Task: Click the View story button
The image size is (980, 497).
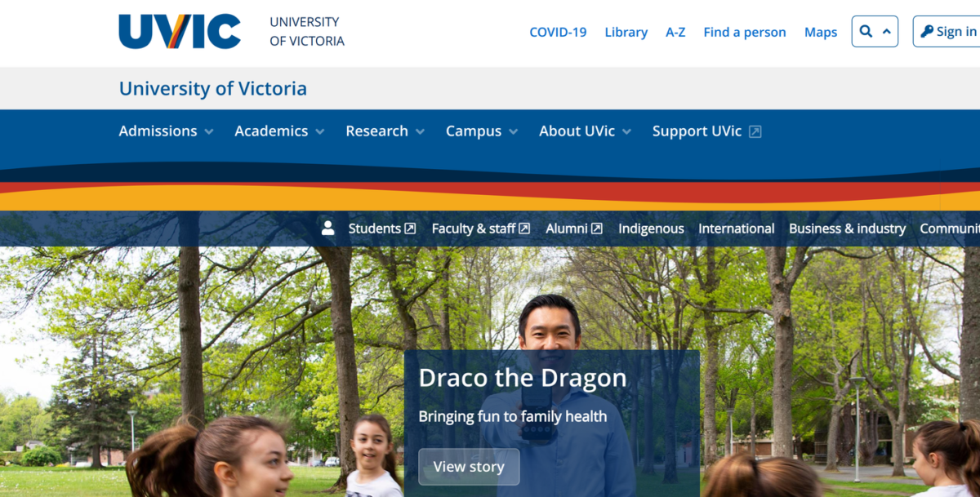Action: point(469,467)
